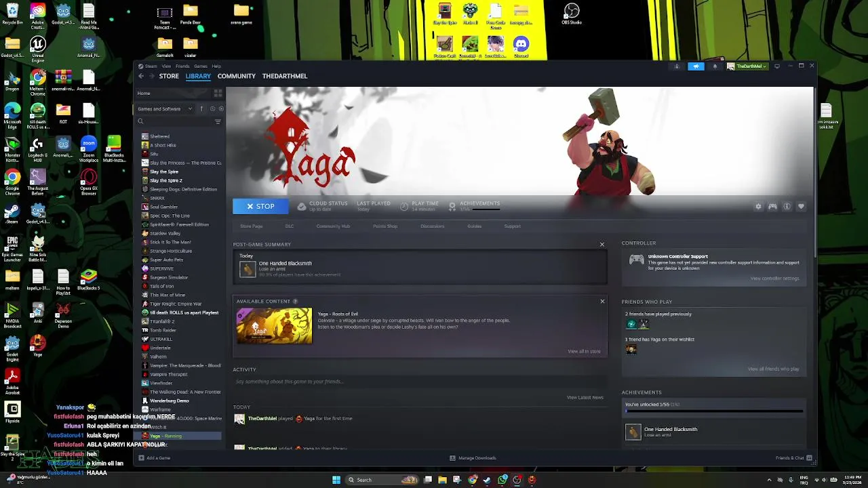Open advanced filter options icon
The width and height of the screenshot is (868, 488).
tap(218, 121)
